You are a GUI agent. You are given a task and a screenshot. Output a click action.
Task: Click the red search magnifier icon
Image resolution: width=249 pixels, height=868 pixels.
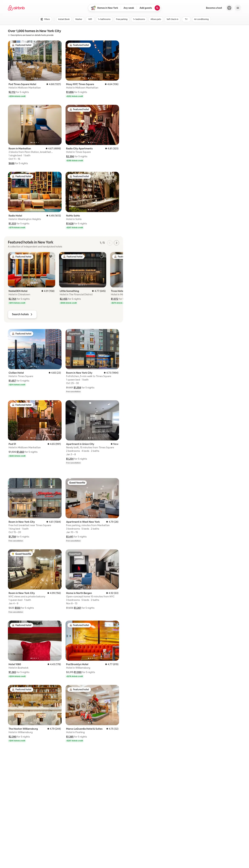click(x=157, y=8)
